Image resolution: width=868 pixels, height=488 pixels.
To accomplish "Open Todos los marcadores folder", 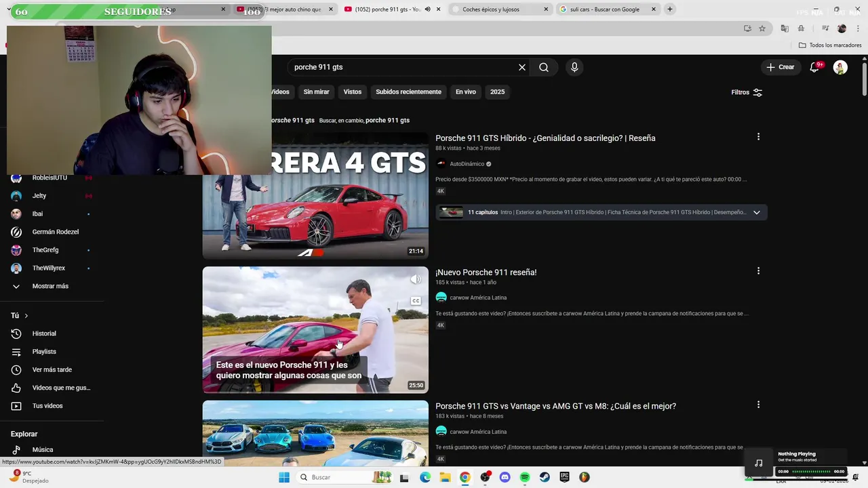I will (x=830, y=45).
